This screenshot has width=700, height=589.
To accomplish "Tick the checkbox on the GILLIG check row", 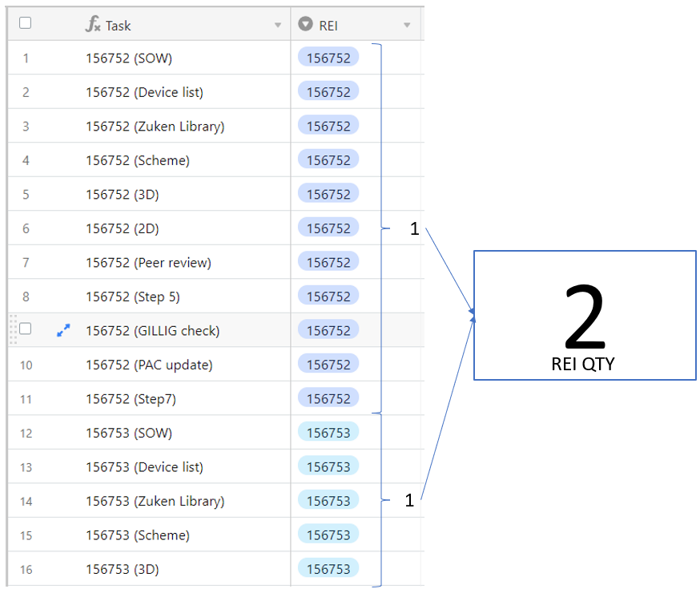I will [26, 329].
